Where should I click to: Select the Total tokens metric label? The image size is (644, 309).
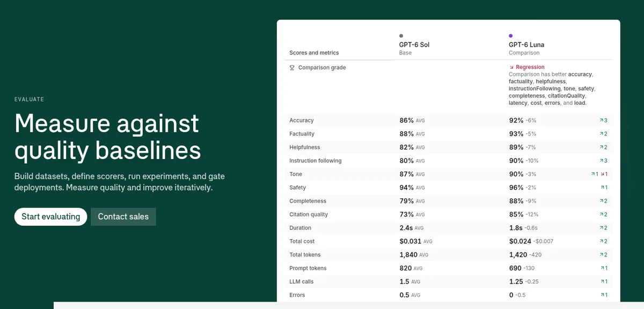click(x=305, y=255)
